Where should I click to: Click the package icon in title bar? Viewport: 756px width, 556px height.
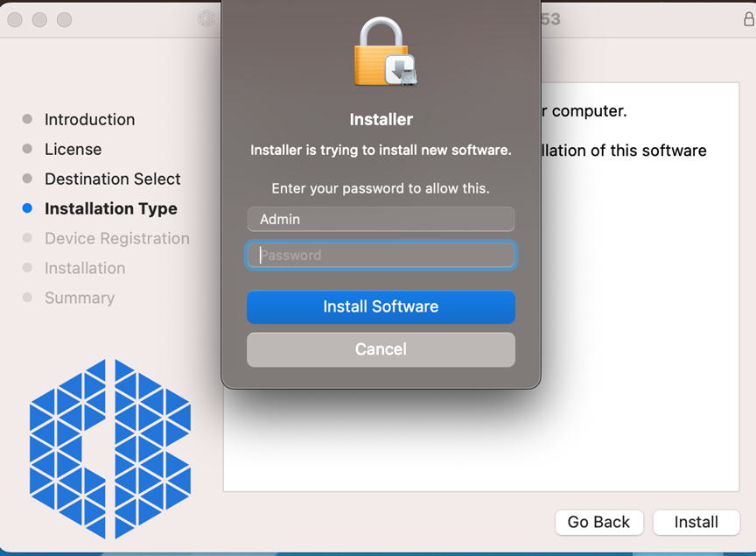tap(206, 18)
